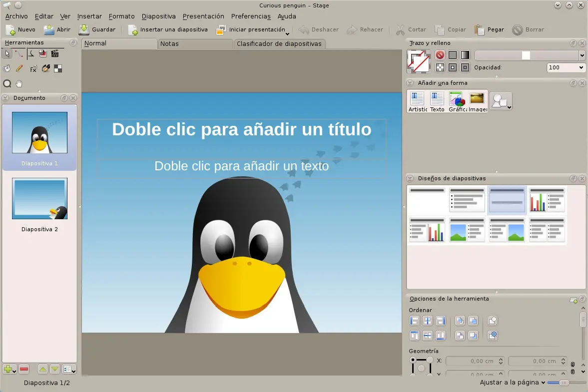
Task: Center objects vertically in Ordenar
Action: (428, 336)
